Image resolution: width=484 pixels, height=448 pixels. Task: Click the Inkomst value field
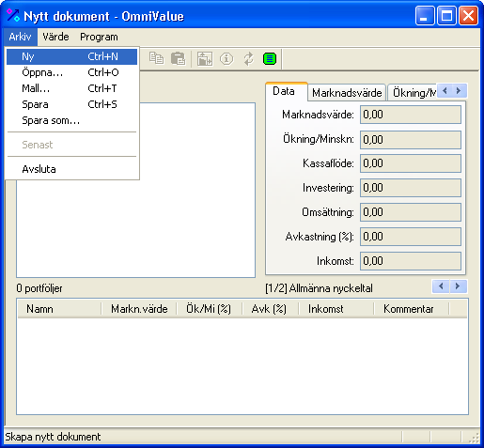411,261
